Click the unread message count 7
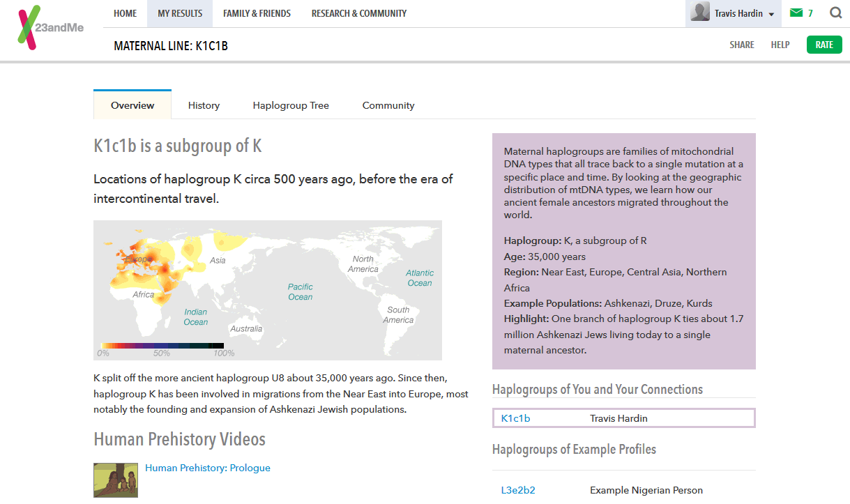The image size is (850, 504). (810, 13)
